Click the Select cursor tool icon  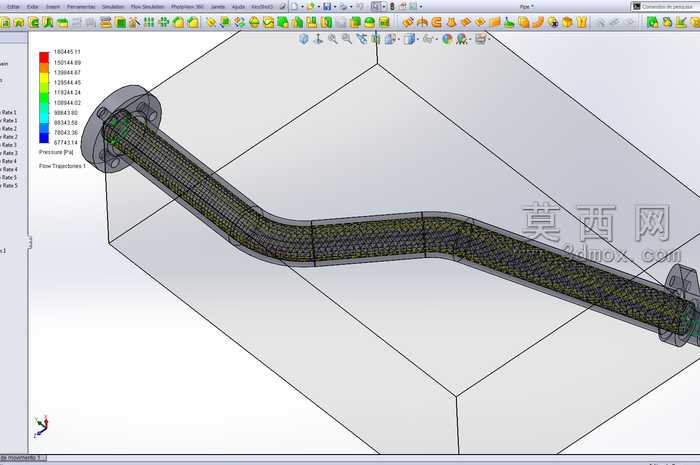pyautogui.click(x=376, y=7)
